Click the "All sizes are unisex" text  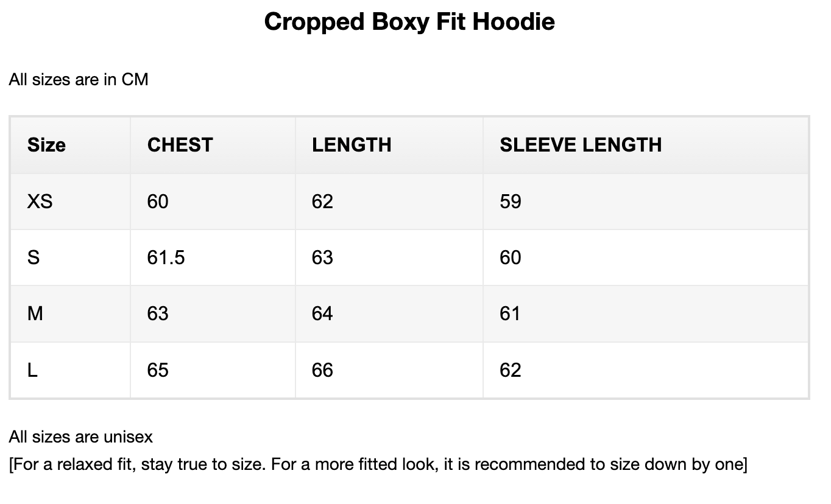[x=81, y=436]
